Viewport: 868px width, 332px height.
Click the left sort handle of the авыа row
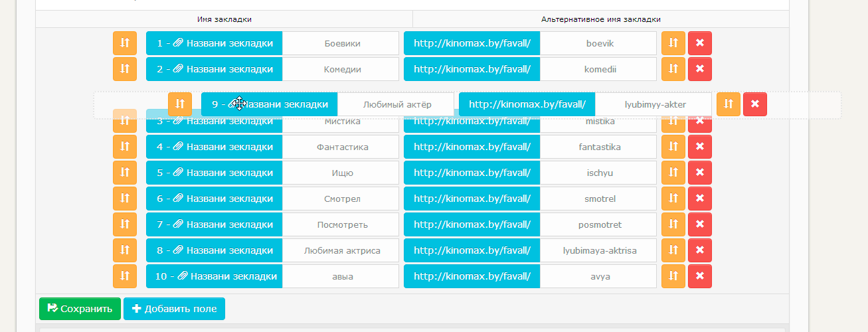(x=124, y=276)
